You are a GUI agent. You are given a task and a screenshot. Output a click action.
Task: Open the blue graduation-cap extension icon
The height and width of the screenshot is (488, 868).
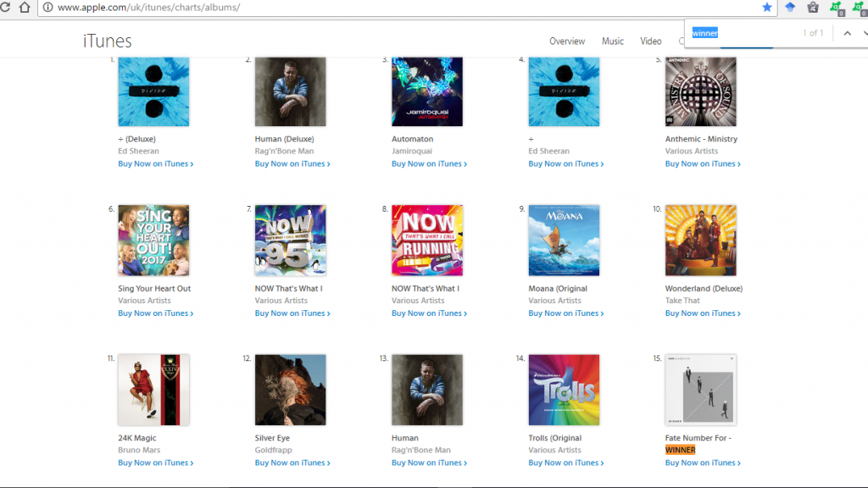tap(790, 7)
